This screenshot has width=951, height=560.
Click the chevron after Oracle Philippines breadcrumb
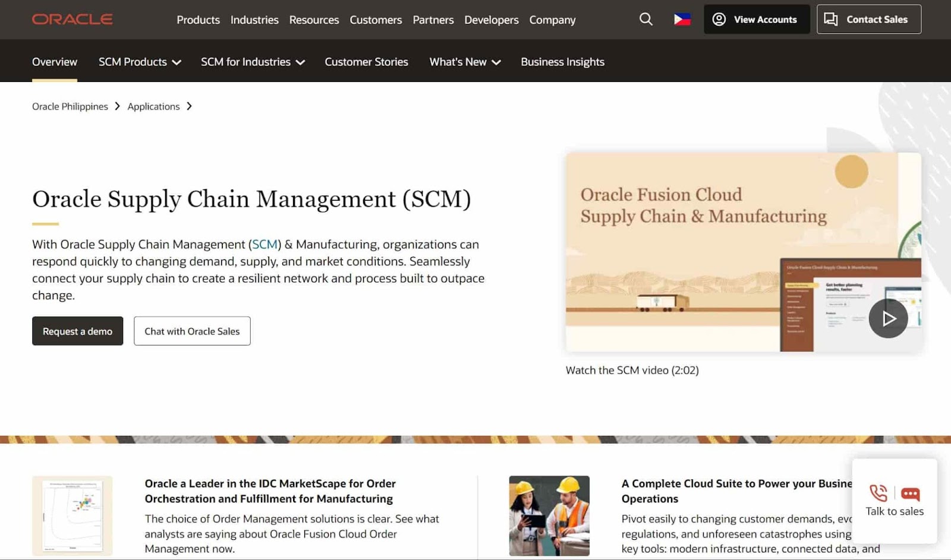click(117, 106)
